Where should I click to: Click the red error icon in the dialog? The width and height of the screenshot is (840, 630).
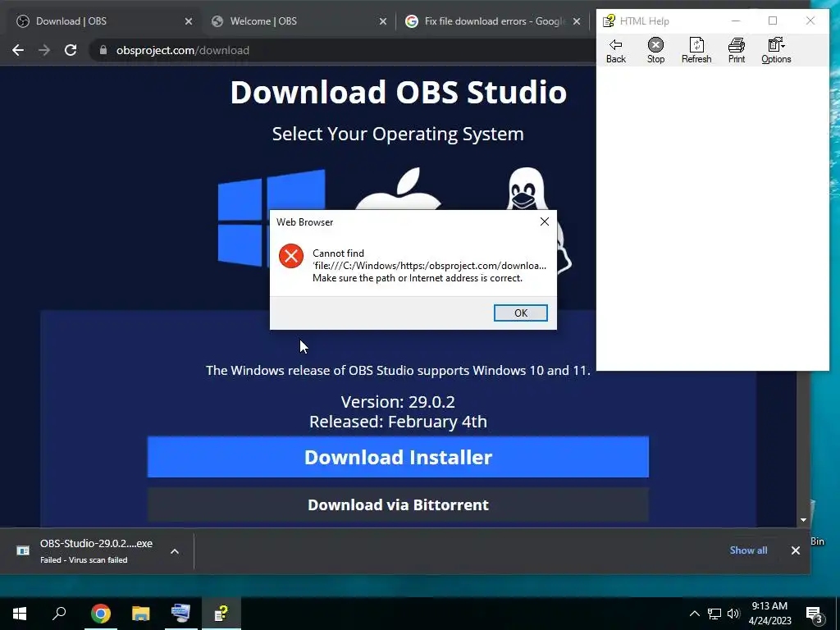click(291, 256)
